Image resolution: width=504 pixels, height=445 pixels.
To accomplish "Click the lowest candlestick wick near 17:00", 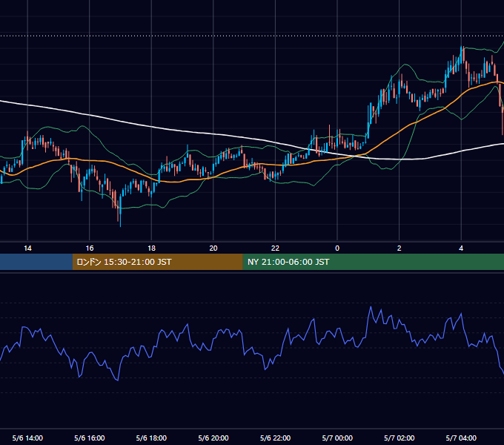I will pyautogui.click(x=121, y=220).
